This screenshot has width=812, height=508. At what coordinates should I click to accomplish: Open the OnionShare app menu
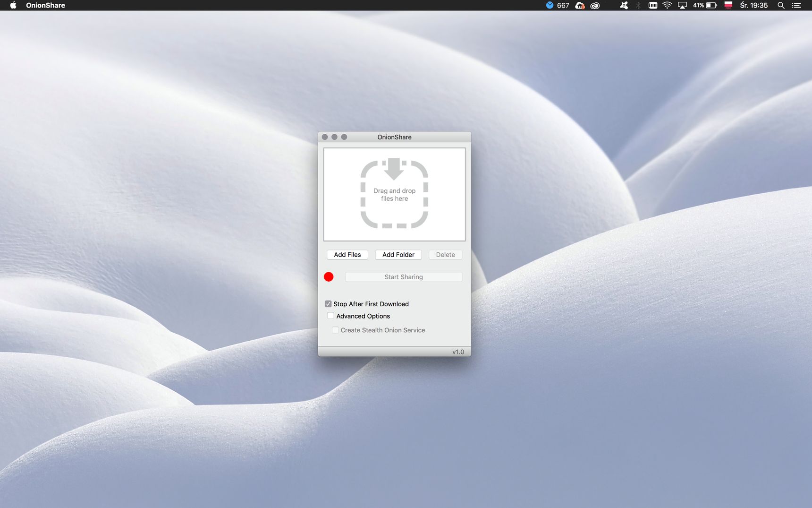pyautogui.click(x=46, y=5)
